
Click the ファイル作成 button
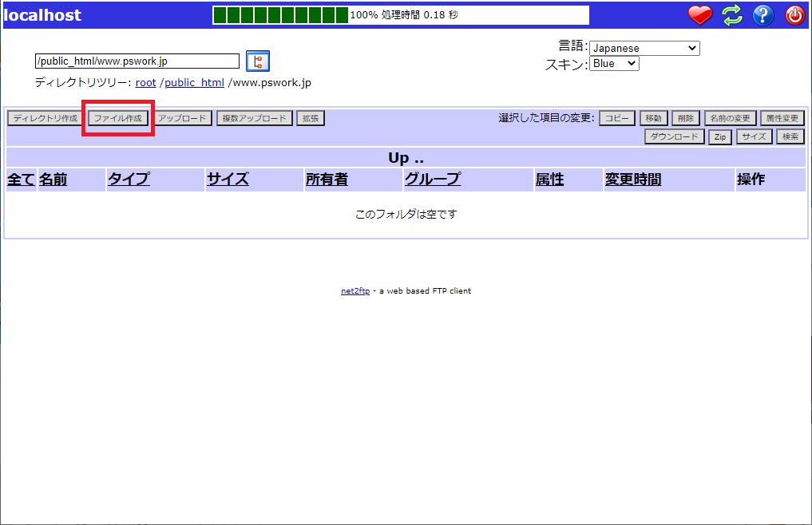pos(117,117)
